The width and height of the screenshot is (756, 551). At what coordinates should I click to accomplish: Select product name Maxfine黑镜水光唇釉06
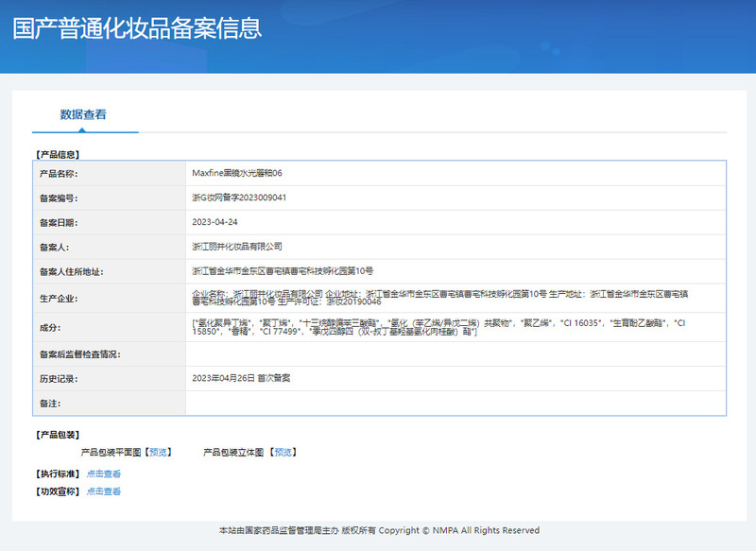(237, 173)
